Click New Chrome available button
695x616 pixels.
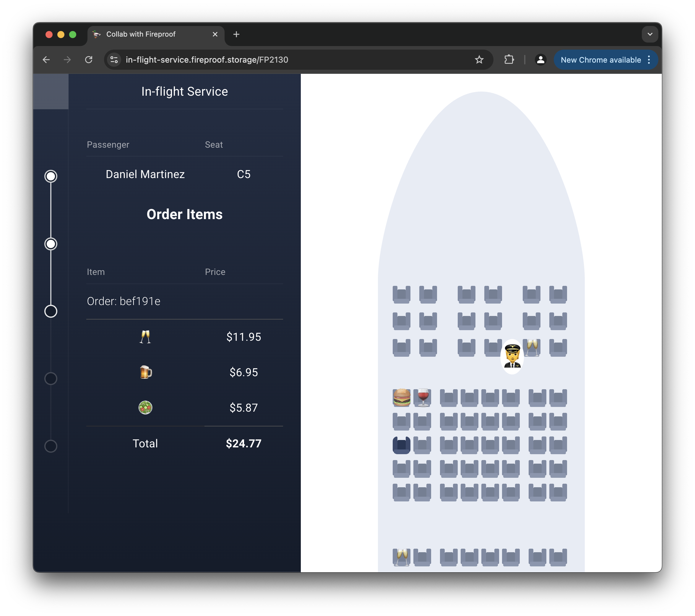(600, 60)
